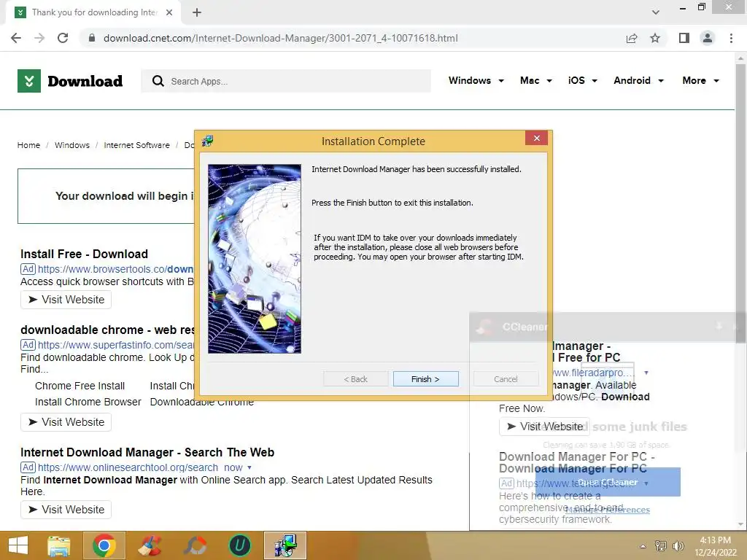The height and width of the screenshot is (560, 747).
Task: Expand the Mac menu
Action: point(536,80)
